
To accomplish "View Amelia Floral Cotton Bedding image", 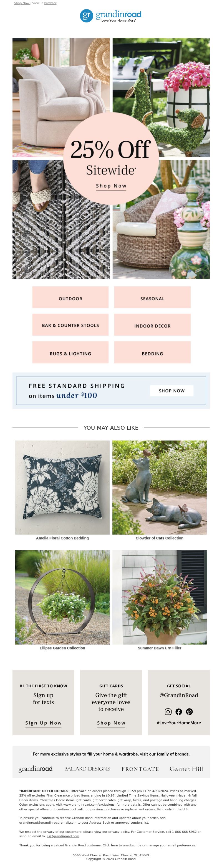I will pos(62,487).
